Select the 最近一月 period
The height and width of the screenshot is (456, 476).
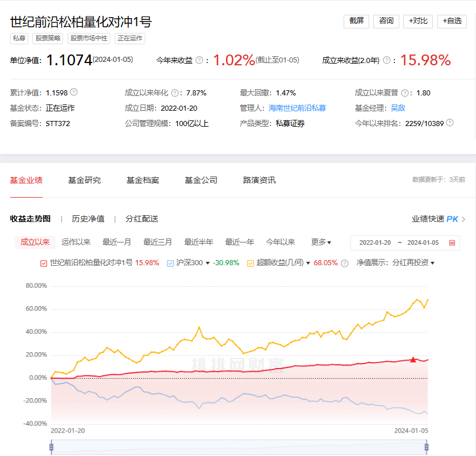(x=117, y=242)
